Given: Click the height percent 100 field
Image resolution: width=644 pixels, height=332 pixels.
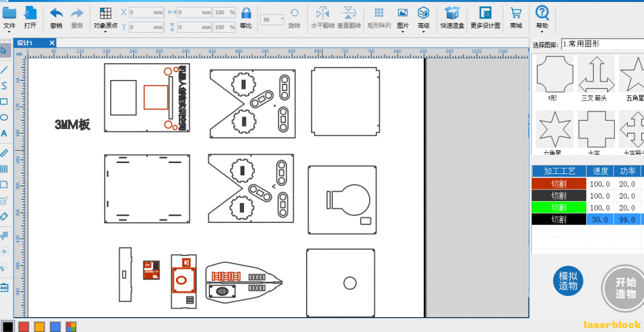Looking at the screenshot, I should [x=224, y=27].
